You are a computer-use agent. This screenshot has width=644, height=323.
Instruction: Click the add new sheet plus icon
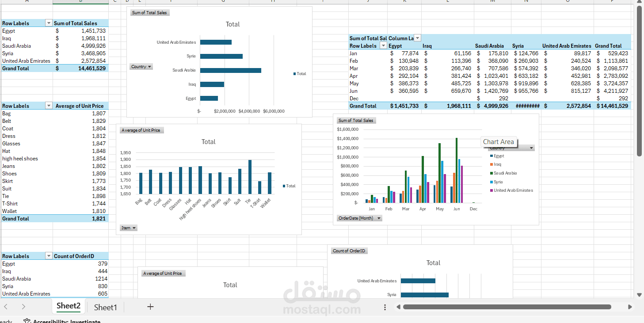point(150,307)
